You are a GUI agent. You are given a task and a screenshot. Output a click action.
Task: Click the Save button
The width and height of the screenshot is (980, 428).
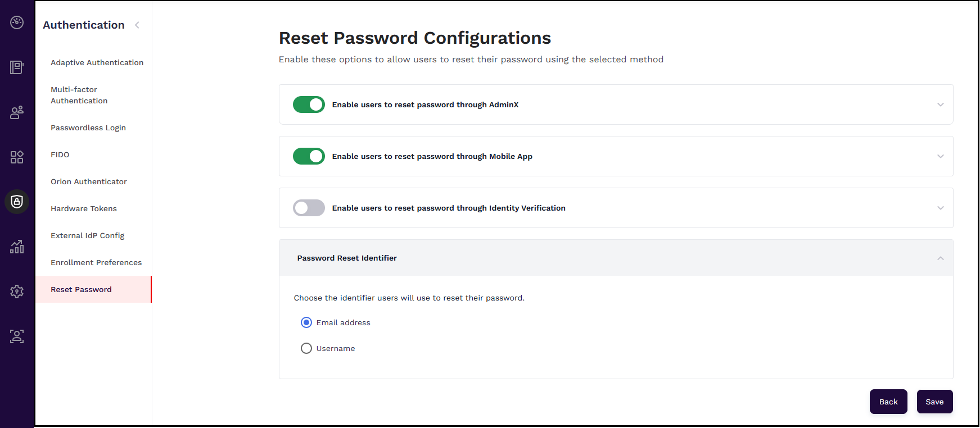[x=934, y=402]
